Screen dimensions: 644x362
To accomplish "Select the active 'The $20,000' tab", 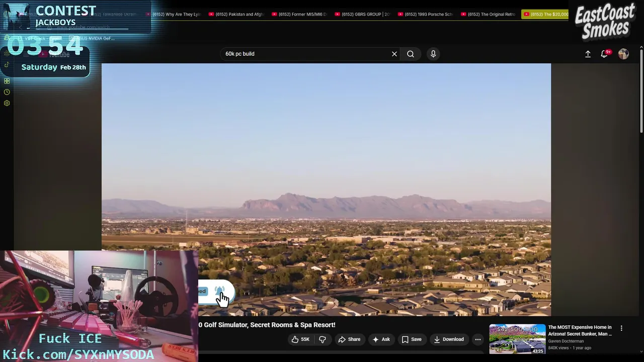I will (x=546, y=14).
